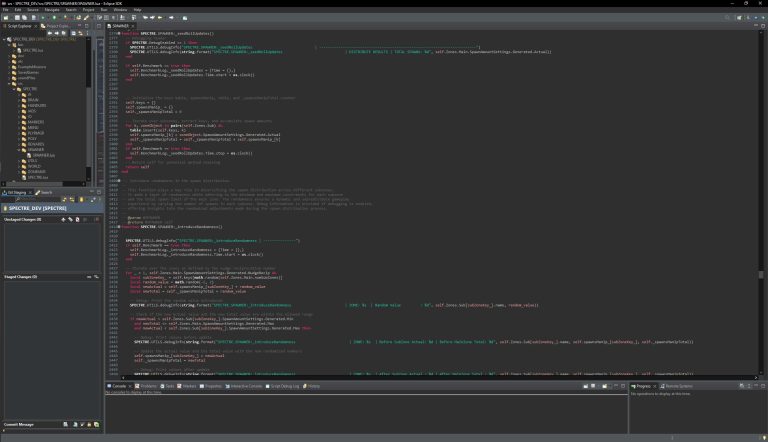This screenshot has height=442, width=768.
Task: Switch to the History tab
Action: click(312, 386)
